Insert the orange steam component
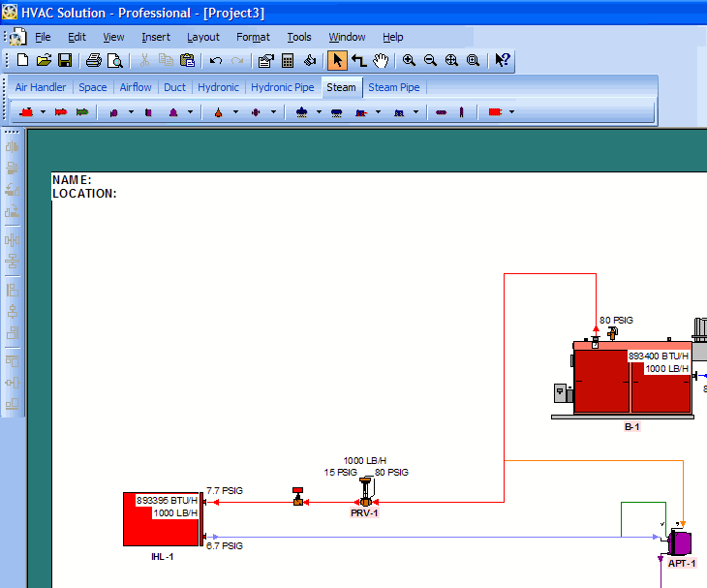 [x=219, y=112]
